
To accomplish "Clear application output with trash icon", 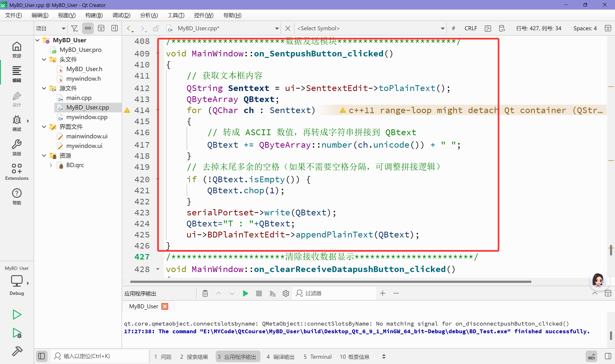I will pos(205,293).
